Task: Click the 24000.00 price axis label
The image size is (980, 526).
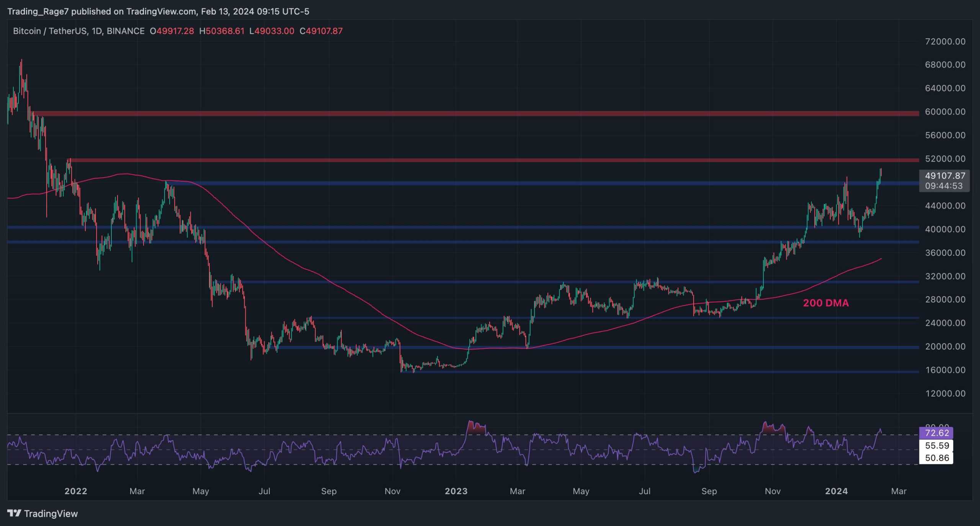Action: 945,323
